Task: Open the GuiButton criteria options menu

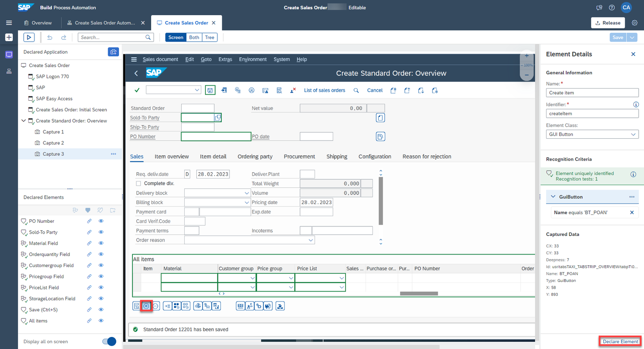Action: (x=632, y=197)
